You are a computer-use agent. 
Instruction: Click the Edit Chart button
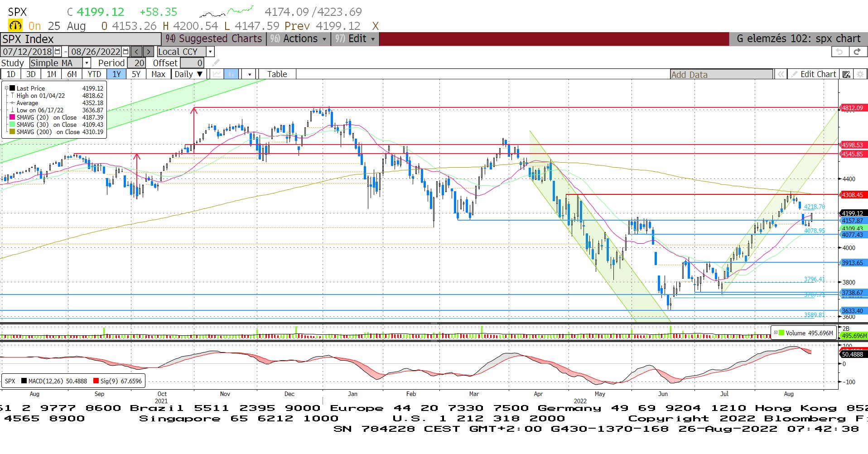814,74
